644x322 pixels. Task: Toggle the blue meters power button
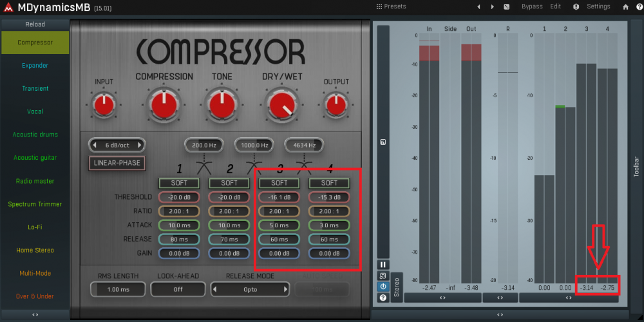[383, 287]
